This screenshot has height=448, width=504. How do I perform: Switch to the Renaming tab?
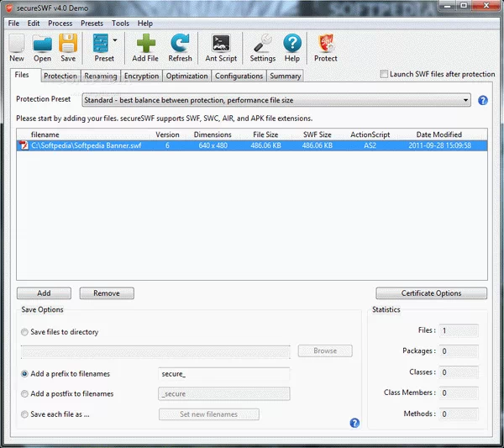coord(101,76)
